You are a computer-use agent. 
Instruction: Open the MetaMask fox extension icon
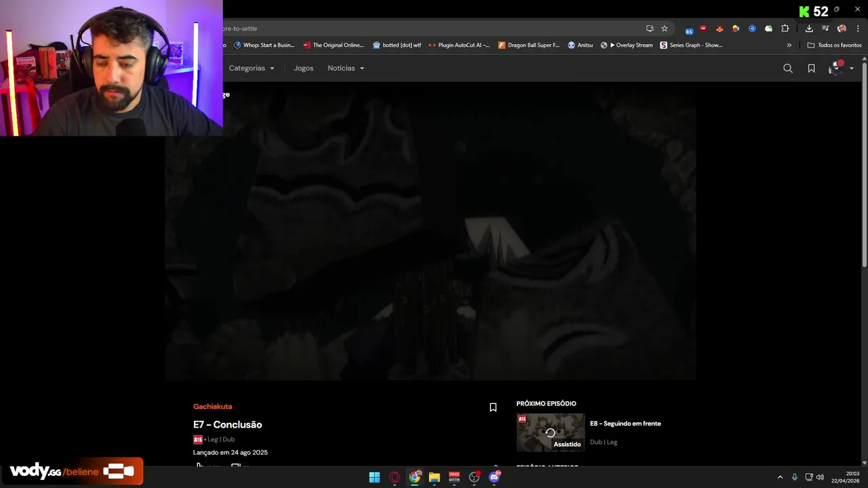[x=719, y=28]
